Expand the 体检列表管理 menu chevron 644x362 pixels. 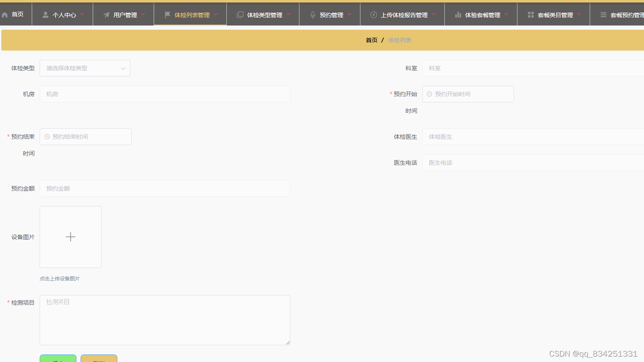216,14
